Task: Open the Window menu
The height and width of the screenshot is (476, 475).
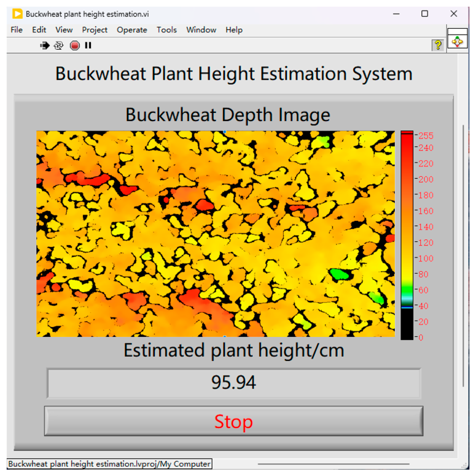Action: 201,30
